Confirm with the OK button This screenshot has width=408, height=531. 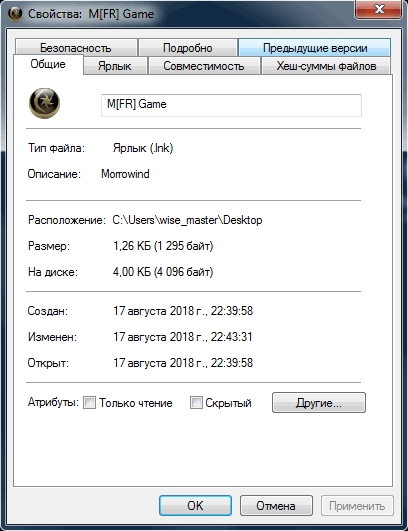pos(195,506)
